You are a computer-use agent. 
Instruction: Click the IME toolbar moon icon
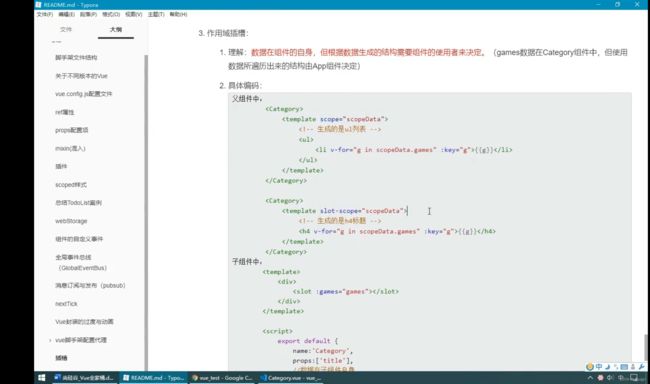coord(607,367)
